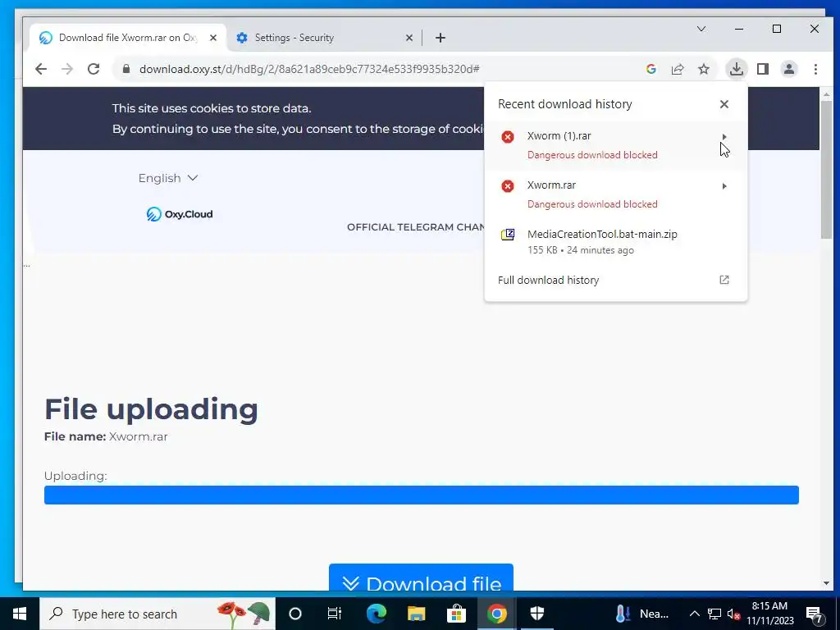Click scrollbar up arrow
The width and height of the screenshot is (840, 630).
click(827, 95)
